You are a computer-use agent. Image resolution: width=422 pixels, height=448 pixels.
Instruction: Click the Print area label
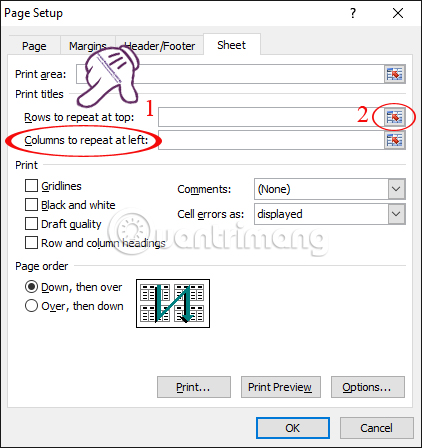tap(41, 74)
